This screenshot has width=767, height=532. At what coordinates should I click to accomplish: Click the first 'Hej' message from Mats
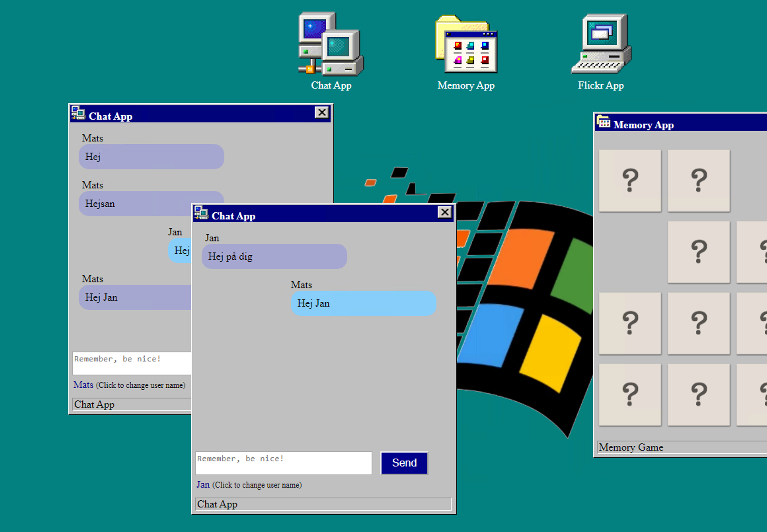(151, 157)
